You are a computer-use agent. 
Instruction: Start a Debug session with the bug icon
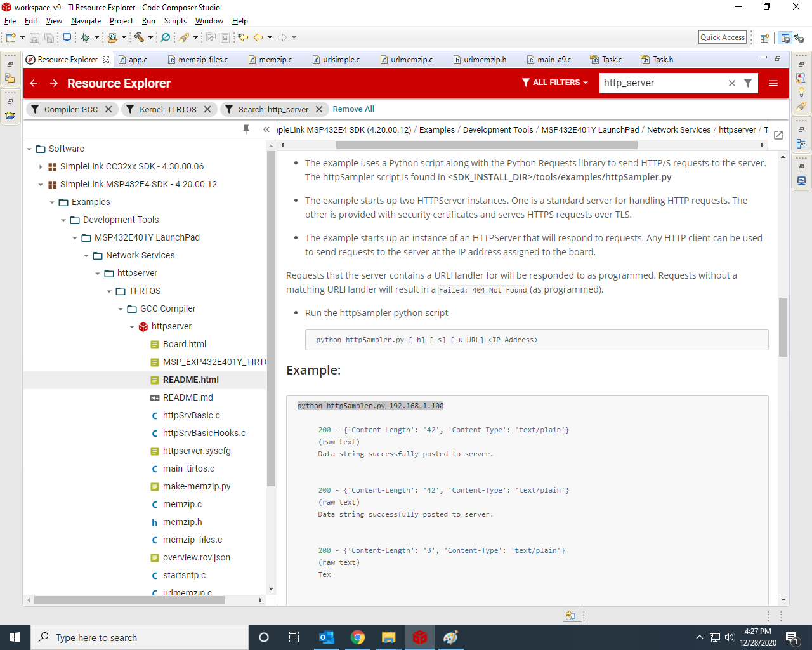85,37
